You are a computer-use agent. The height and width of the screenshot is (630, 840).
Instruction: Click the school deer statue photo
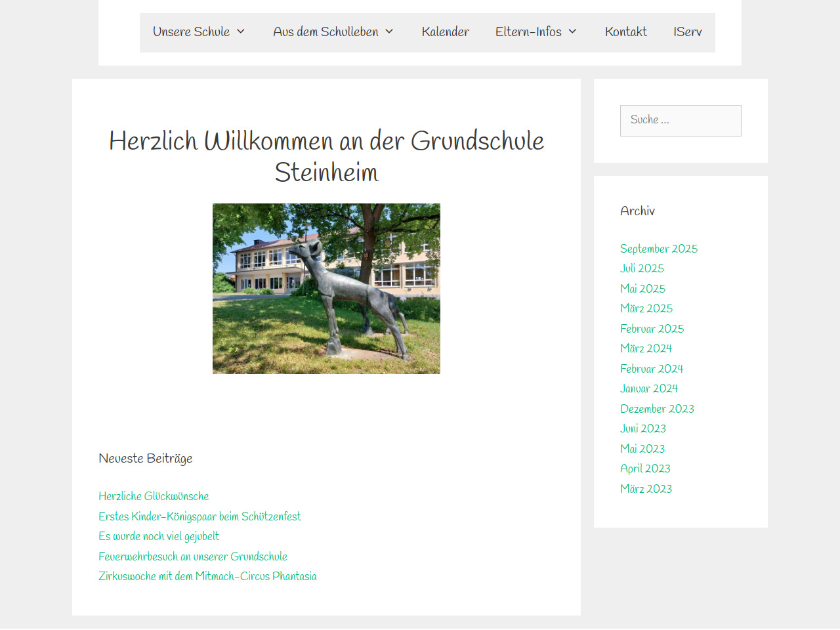coord(326,289)
